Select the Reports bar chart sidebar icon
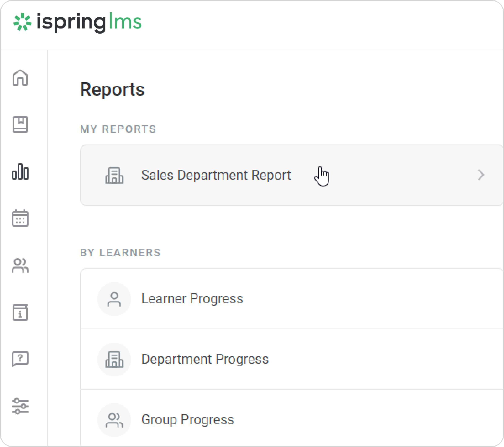The image size is (504, 447). point(20,172)
